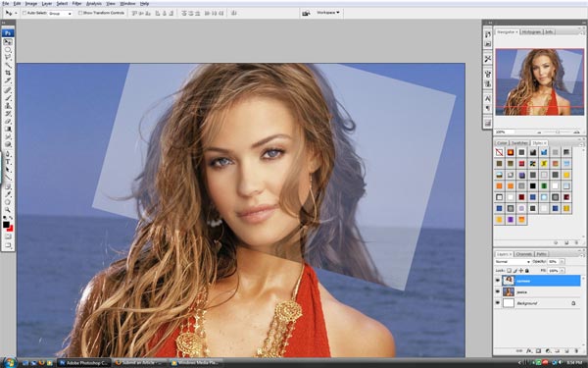
Task: Select the Eraser tool
Action: coord(8,122)
